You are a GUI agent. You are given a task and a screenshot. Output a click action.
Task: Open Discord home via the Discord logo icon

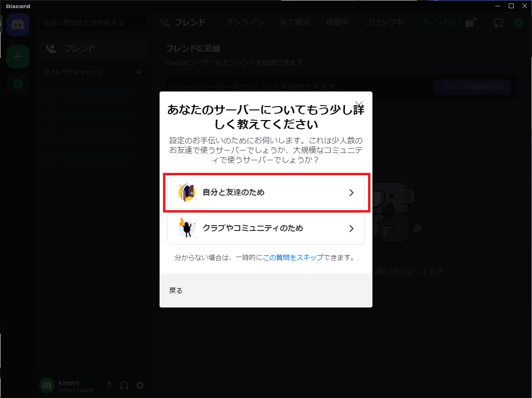pyautogui.click(x=18, y=24)
